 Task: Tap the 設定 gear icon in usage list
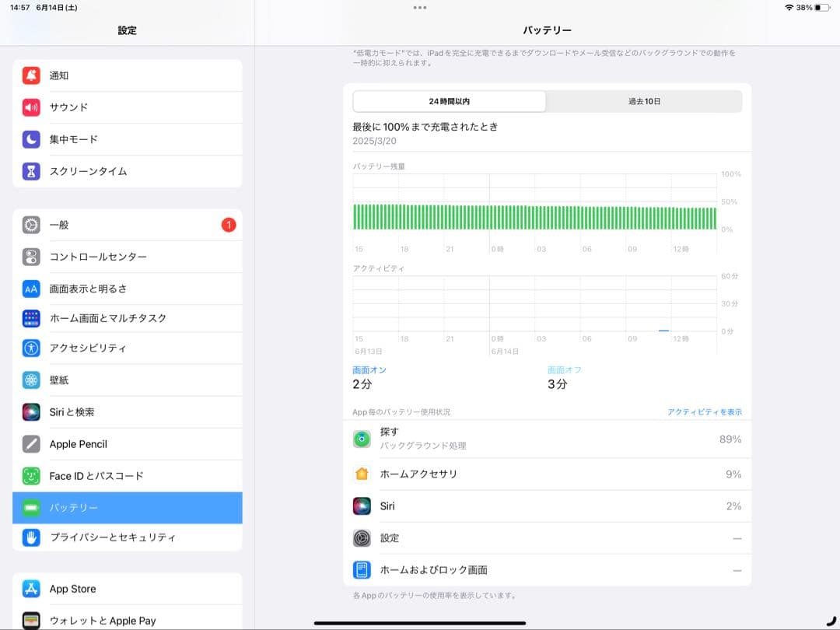pyautogui.click(x=362, y=538)
